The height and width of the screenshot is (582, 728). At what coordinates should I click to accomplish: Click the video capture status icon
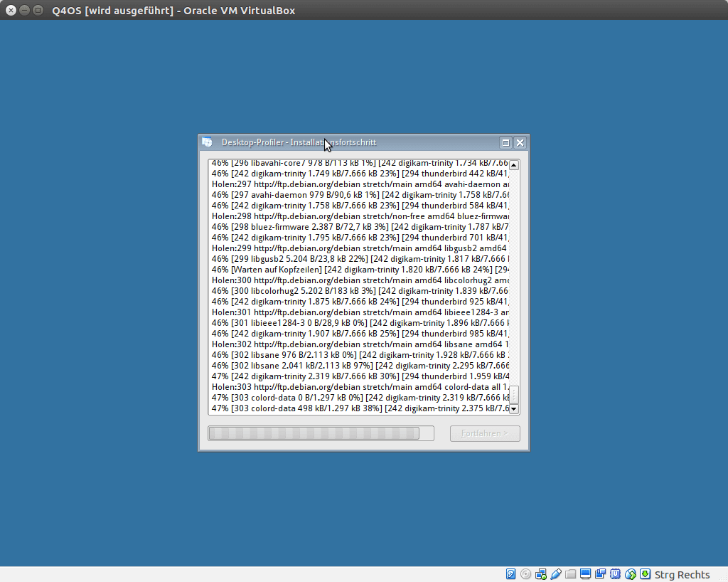pyautogui.click(x=601, y=574)
